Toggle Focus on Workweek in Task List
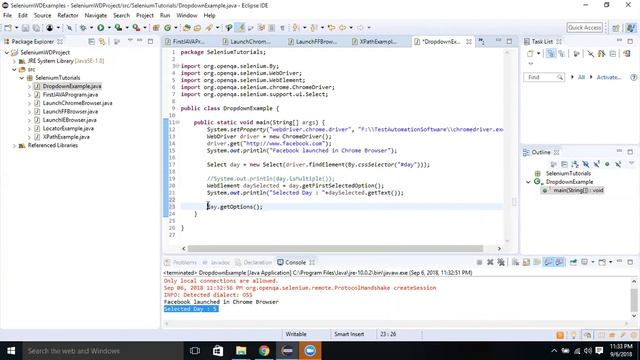The image size is (640, 360). click(576, 53)
